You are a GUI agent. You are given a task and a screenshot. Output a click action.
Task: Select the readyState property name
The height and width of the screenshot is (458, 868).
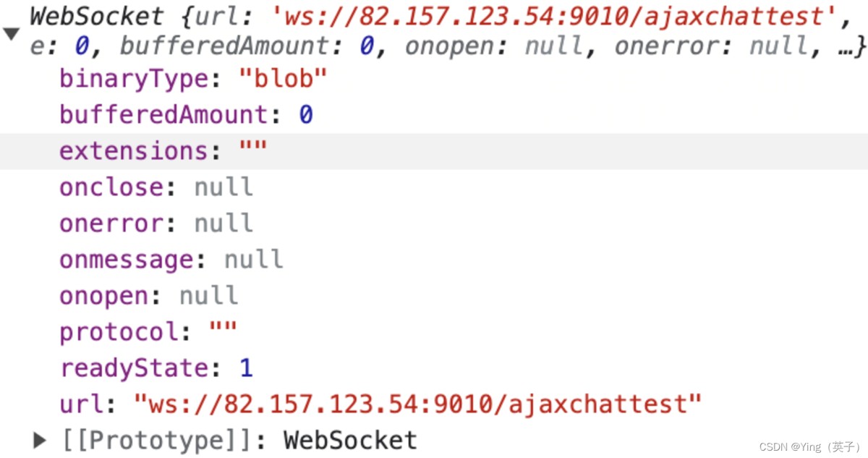(134, 368)
